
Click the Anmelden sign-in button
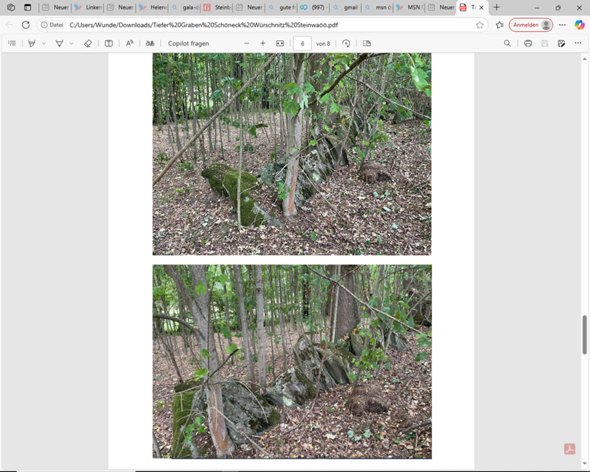click(531, 25)
